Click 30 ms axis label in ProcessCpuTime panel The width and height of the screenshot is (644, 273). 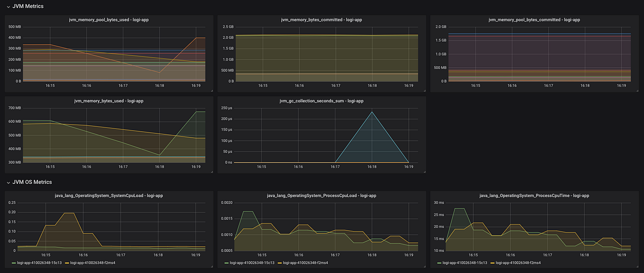click(440, 203)
